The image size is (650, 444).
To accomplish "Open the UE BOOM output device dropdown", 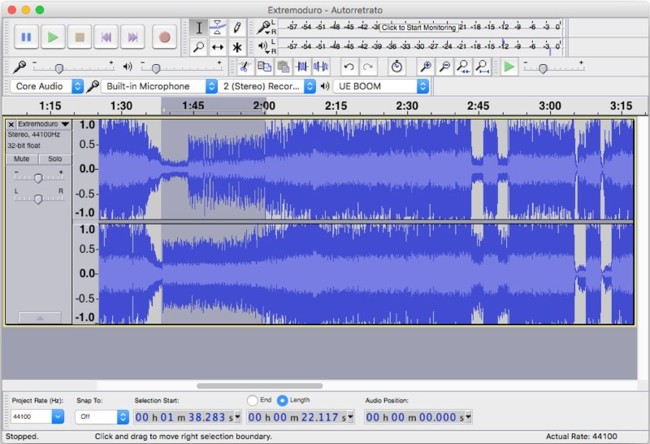I will tap(381, 86).
